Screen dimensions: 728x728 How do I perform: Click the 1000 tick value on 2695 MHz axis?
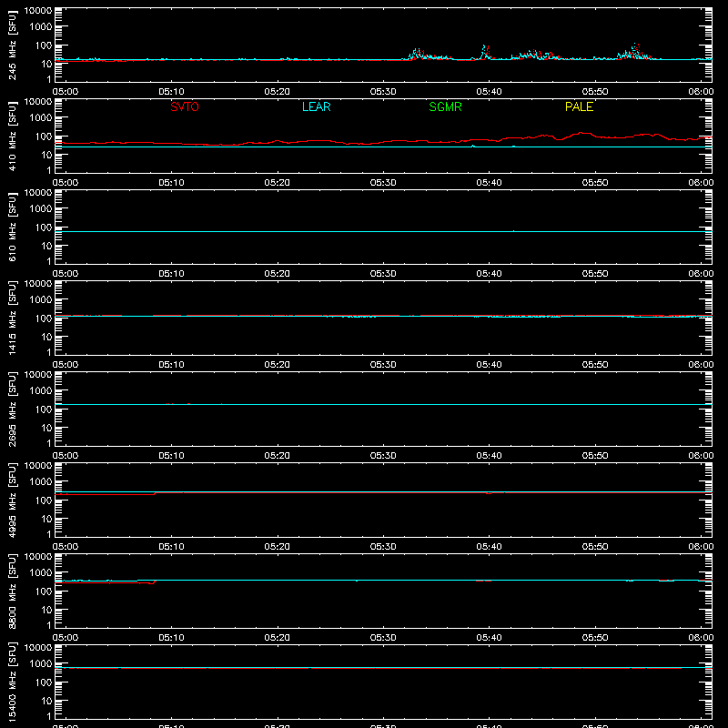point(41,391)
